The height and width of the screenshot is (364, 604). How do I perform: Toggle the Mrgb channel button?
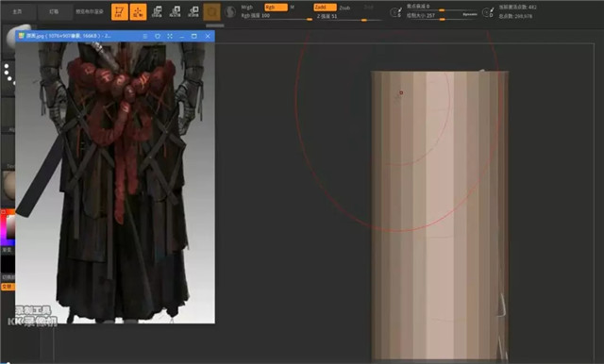click(247, 8)
